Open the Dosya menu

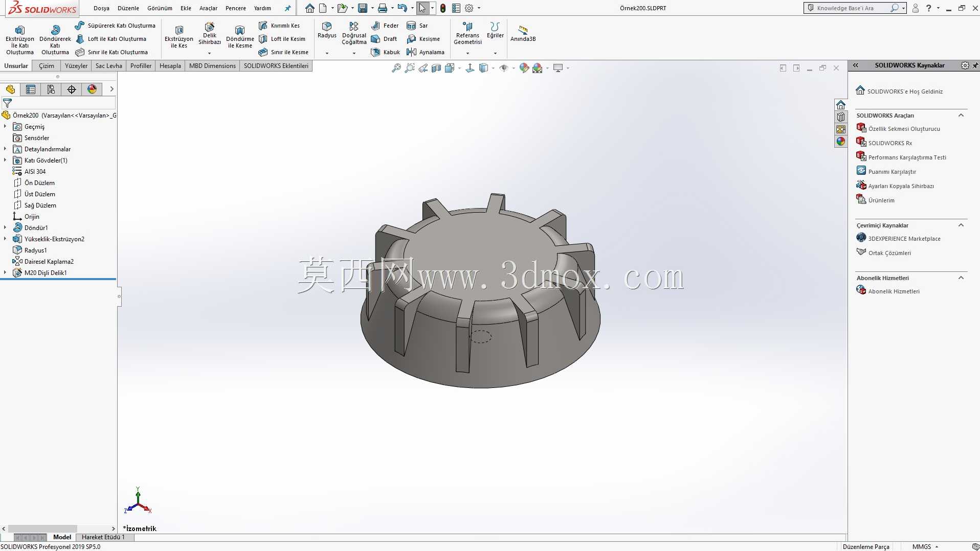[101, 8]
